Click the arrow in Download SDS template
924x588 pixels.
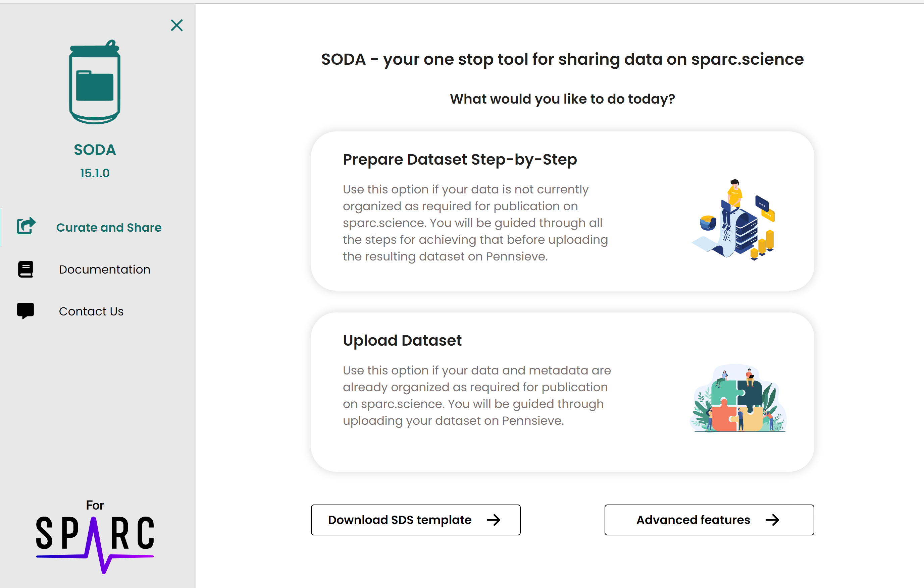click(x=494, y=520)
